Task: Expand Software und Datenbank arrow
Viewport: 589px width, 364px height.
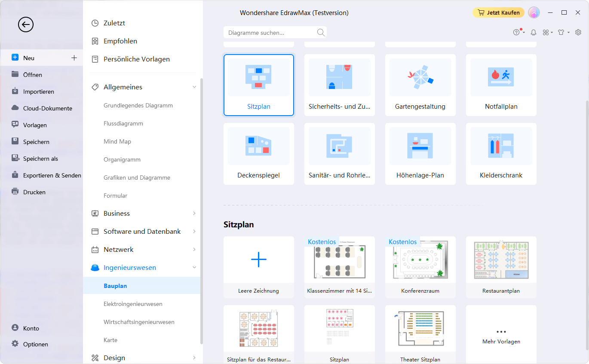Action: point(194,231)
